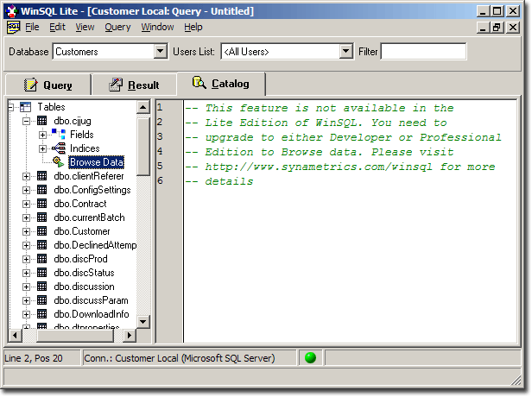Click the dbo.cjjug table icon
This screenshot has width=532, height=397.
[41, 121]
